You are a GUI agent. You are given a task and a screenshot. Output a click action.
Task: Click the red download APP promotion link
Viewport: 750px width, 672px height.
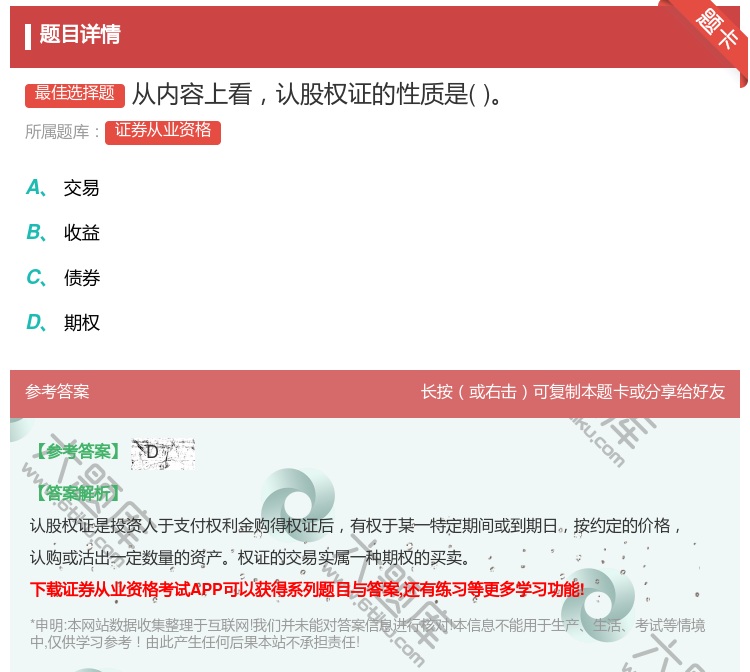tap(307, 589)
